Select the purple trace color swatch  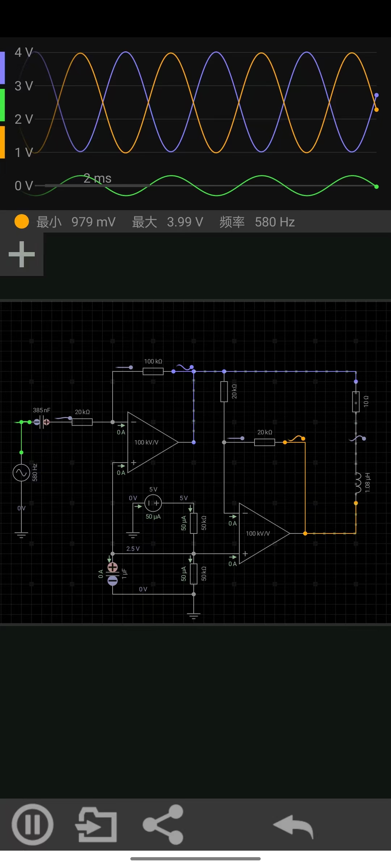(2, 68)
